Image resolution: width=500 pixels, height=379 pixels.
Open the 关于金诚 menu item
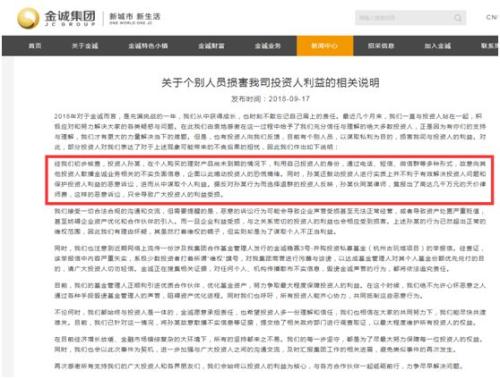coord(85,46)
